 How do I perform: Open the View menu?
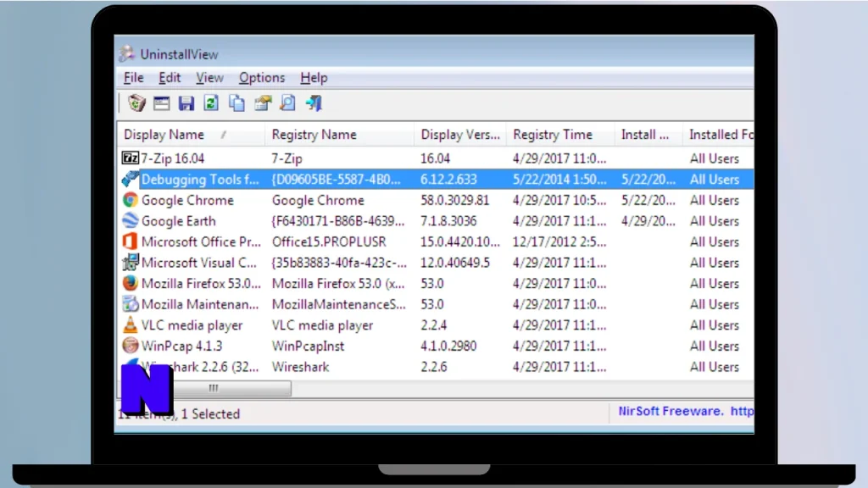point(209,78)
